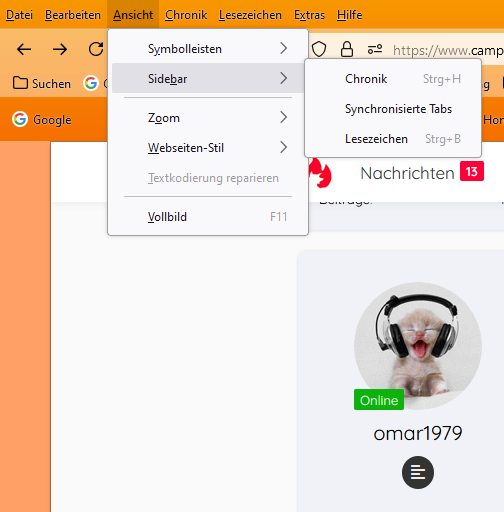The image size is (504, 512).
Task: Click the forward navigation arrow
Action: click(x=60, y=49)
